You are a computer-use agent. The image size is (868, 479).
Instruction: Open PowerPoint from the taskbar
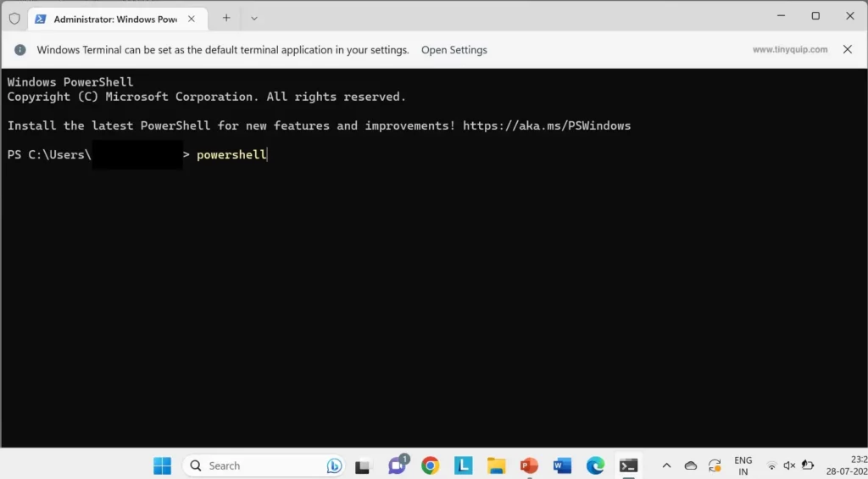529,465
